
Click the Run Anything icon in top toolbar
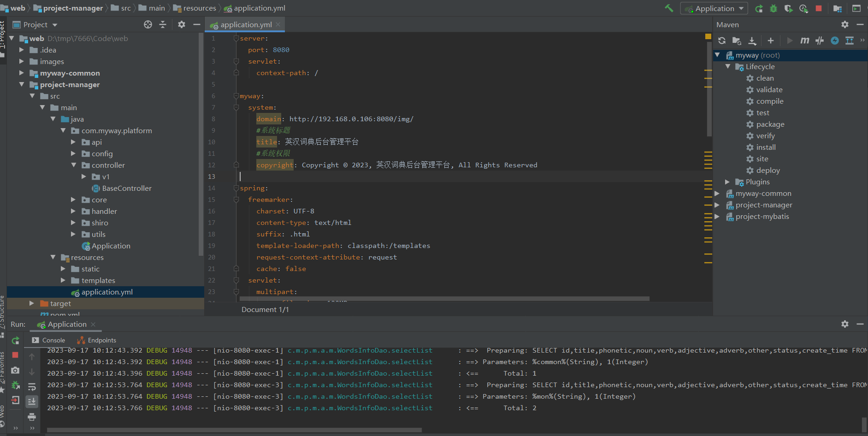[x=856, y=8]
